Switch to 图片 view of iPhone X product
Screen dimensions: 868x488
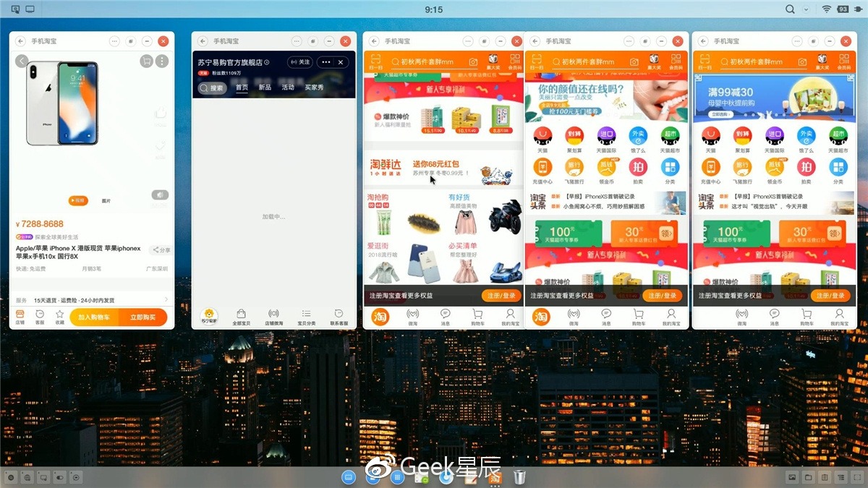click(x=106, y=200)
